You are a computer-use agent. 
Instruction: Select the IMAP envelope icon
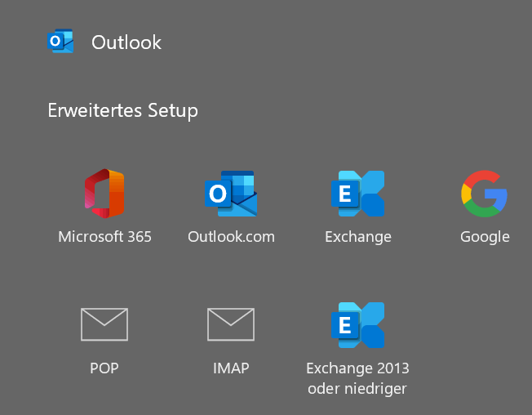tap(231, 324)
